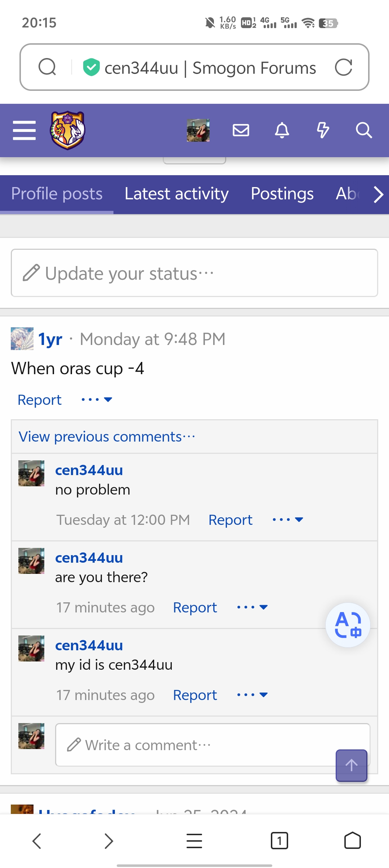Open the forum search magnifier icon
Viewport: 389px width, 868px height.
[364, 130]
